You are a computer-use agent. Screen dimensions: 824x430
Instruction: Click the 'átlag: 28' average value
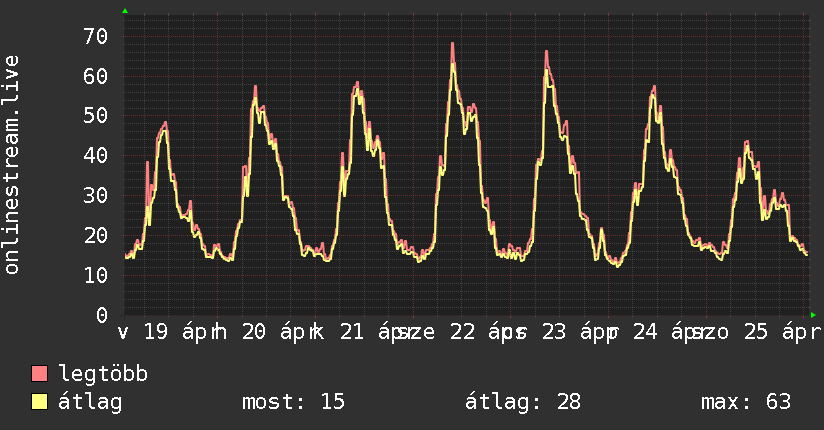[x=523, y=402]
